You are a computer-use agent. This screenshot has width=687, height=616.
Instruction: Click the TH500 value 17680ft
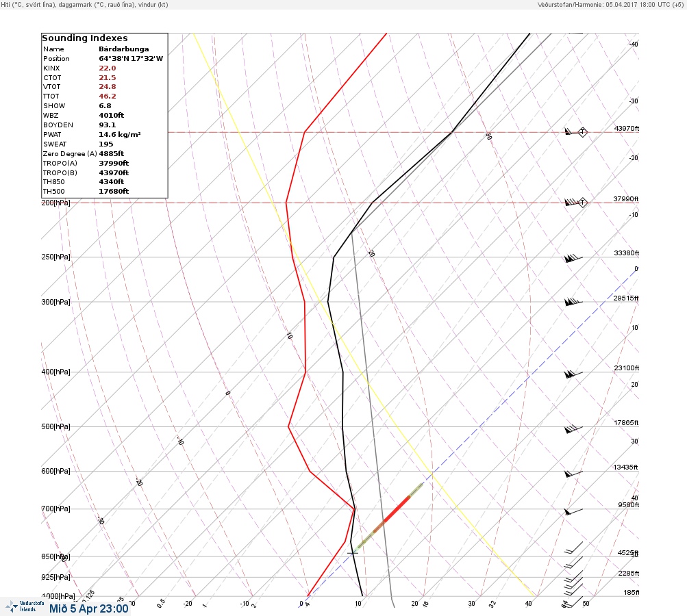114,192
